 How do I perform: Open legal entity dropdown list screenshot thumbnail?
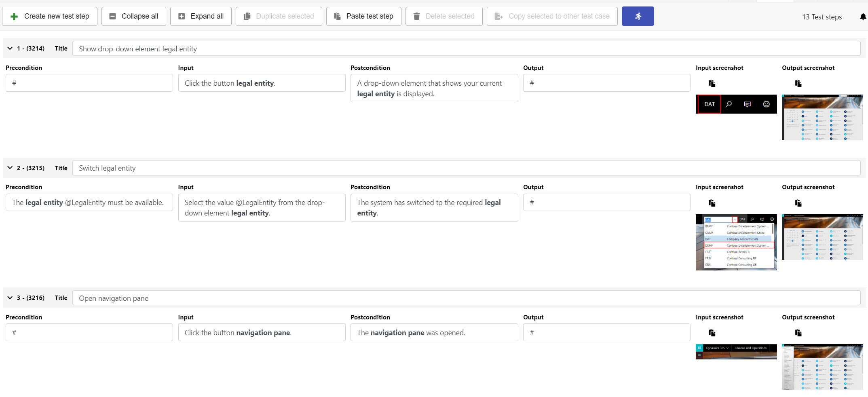(x=736, y=242)
